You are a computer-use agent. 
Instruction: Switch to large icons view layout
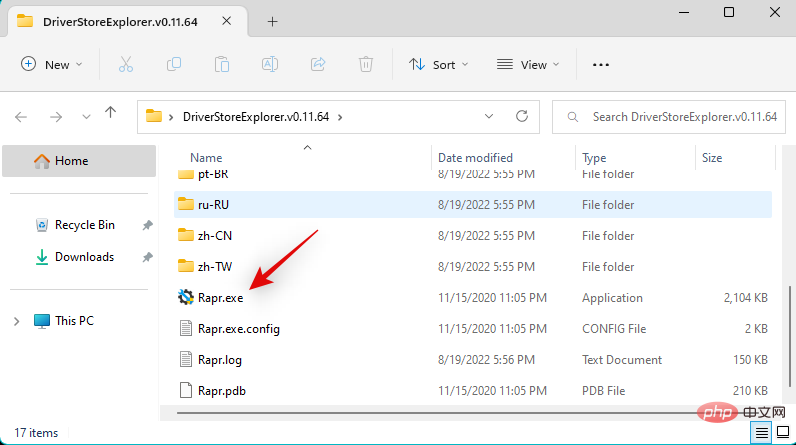pos(783,432)
